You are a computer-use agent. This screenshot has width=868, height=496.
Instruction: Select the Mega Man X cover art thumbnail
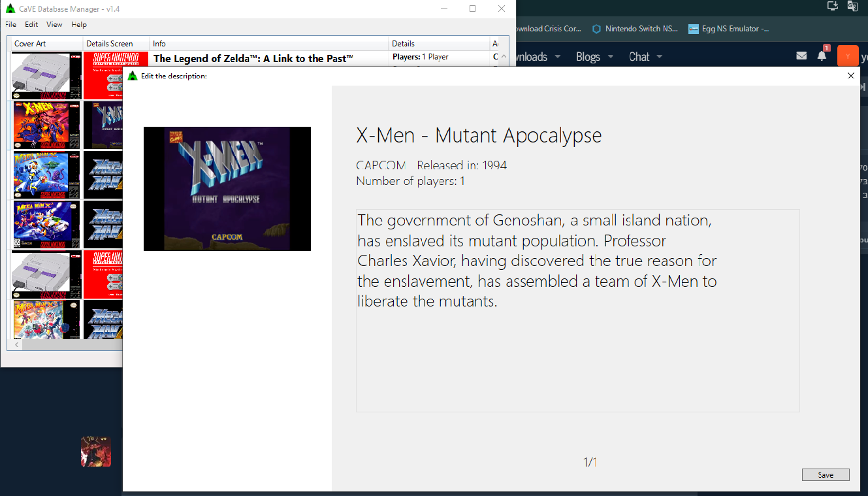pyautogui.click(x=47, y=174)
